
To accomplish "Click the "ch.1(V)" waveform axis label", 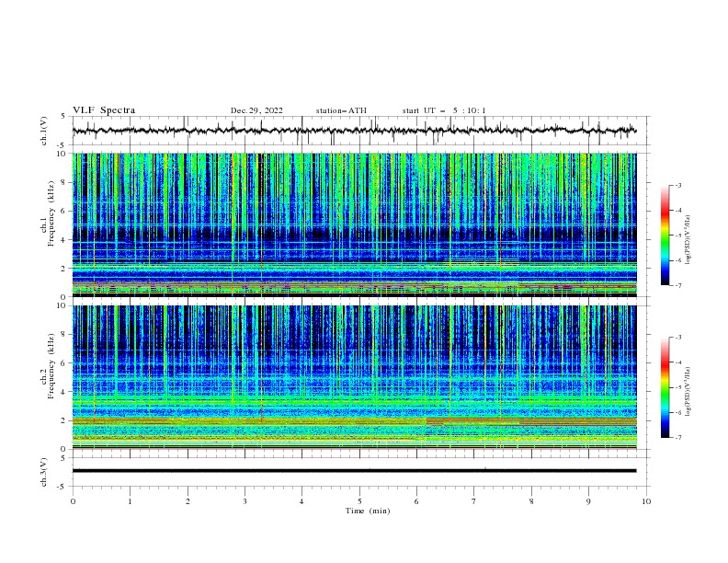I will pos(44,131).
